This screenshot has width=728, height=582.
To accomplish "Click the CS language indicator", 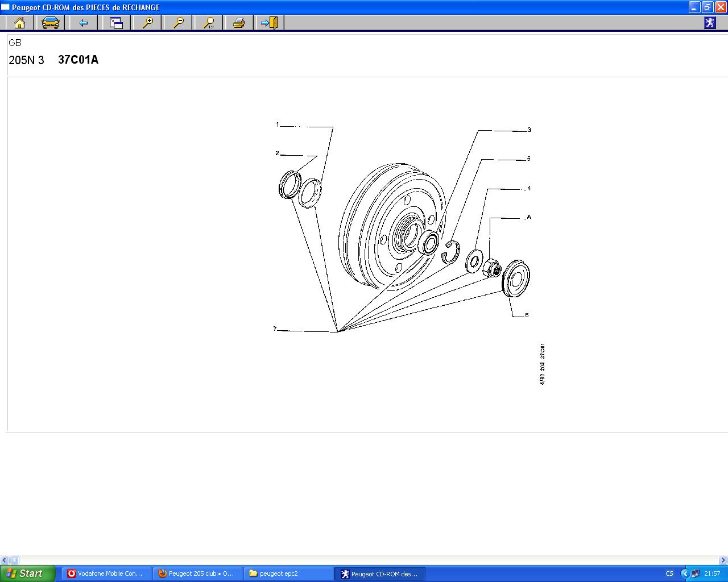I will point(669,573).
